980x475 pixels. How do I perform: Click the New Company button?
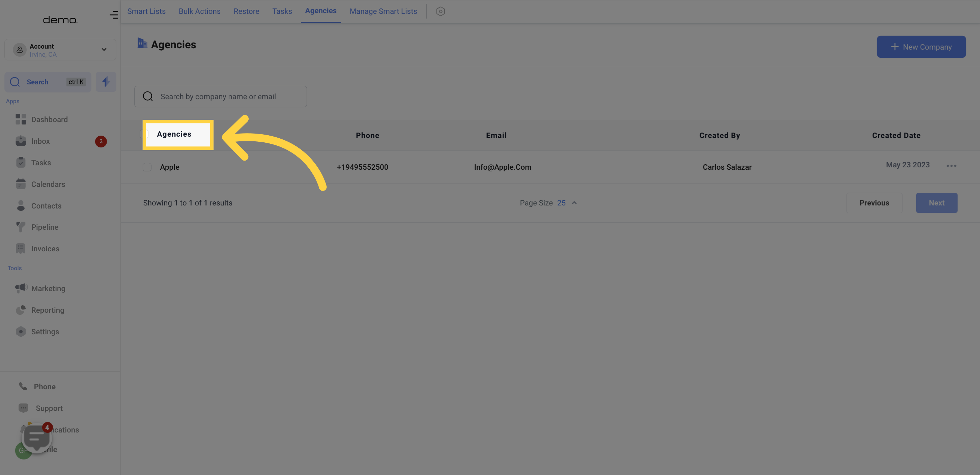tap(921, 47)
